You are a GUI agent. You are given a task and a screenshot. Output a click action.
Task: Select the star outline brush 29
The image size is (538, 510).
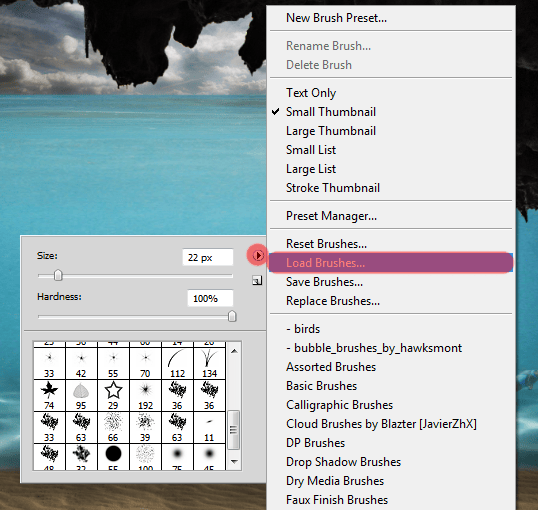pos(113,395)
